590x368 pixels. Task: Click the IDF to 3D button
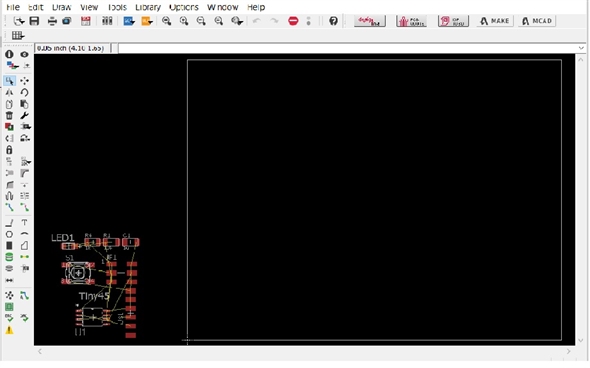(x=453, y=21)
